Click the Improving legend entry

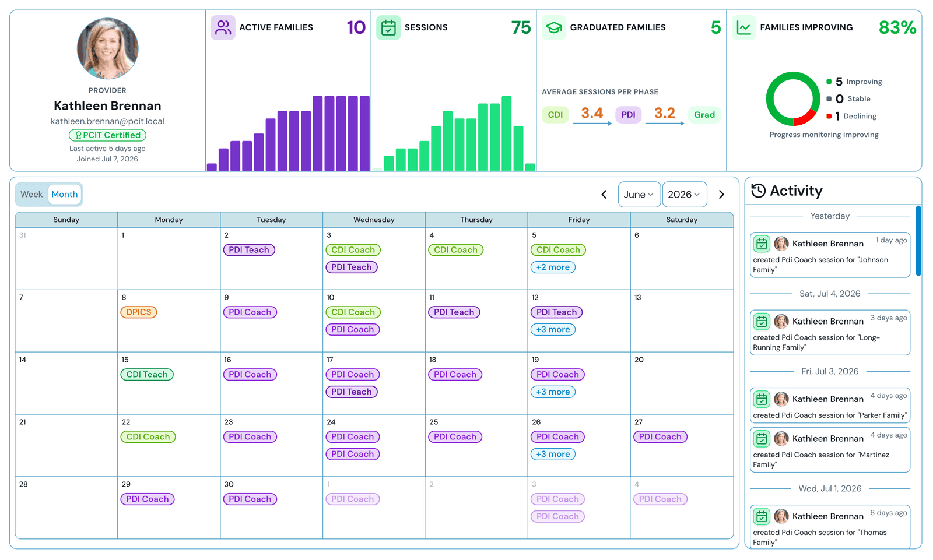(x=854, y=82)
